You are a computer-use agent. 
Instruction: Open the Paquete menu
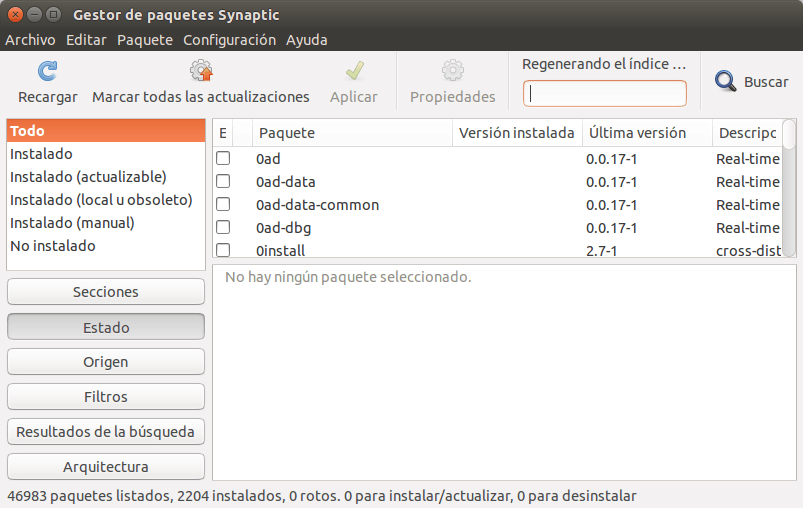tap(145, 40)
